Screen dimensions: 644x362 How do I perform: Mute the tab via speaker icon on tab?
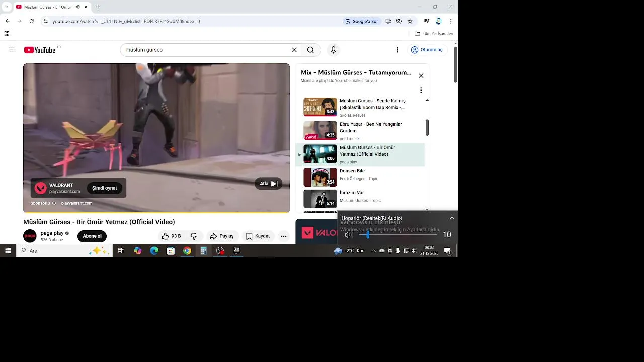(77, 7)
